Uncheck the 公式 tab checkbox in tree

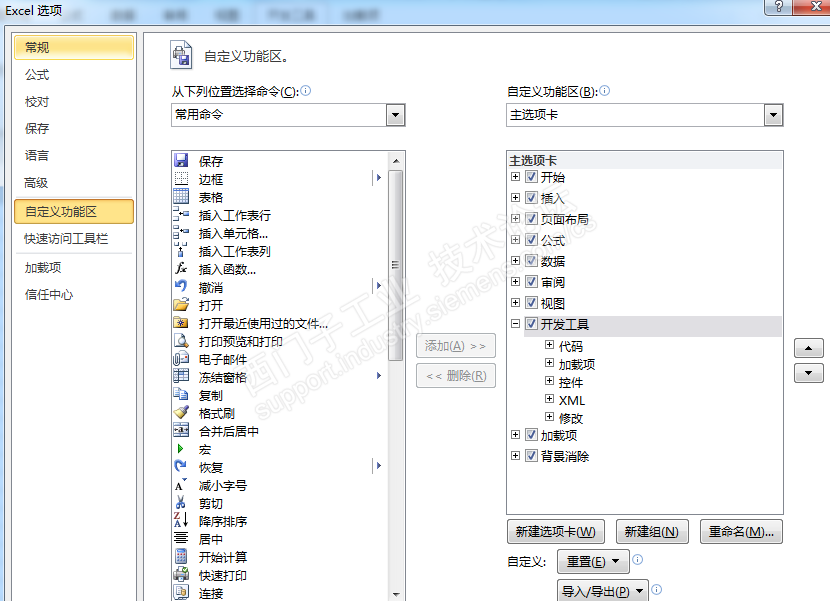pyautogui.click(x=531, y=239)
